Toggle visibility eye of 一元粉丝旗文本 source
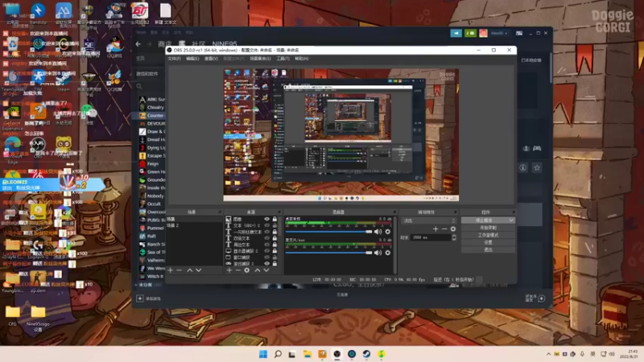This screenshot has width=644, height=362. coord(267,232)
